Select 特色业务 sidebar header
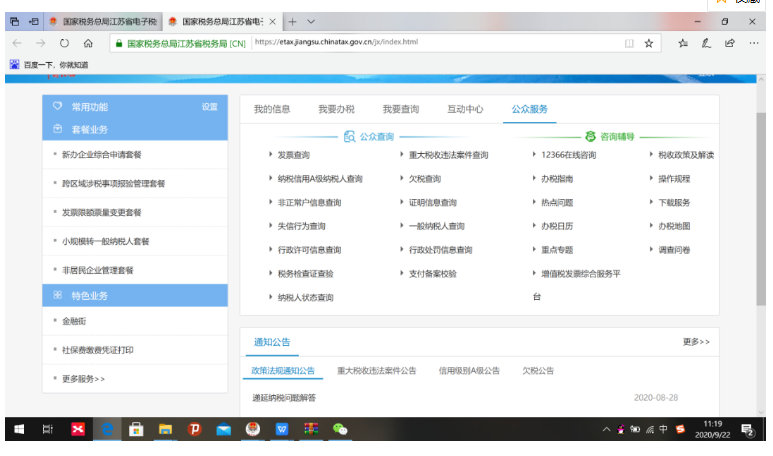The width and height of the screenshot is (773, 456). (x=135, y=295)
